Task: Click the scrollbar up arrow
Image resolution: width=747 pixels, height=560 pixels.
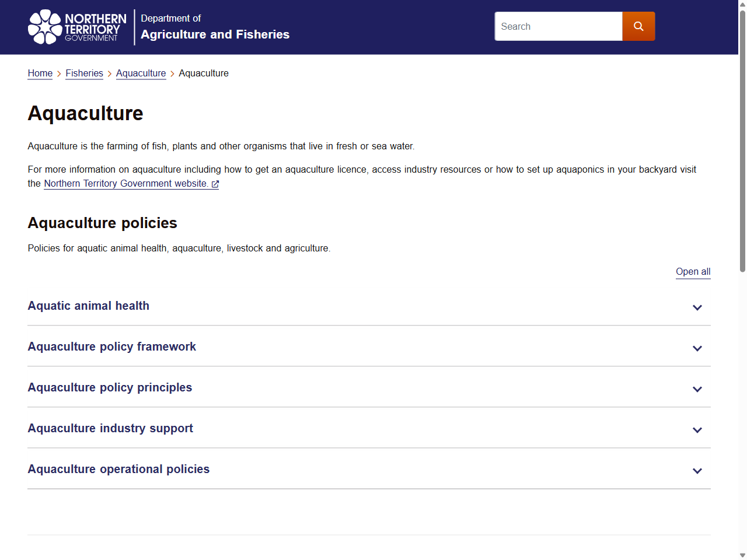Action: coord(742,5)
